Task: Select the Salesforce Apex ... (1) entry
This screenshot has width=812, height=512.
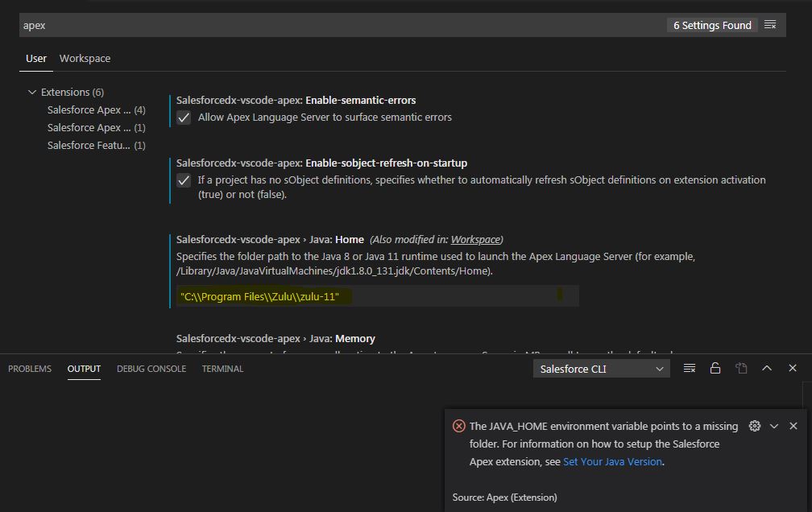Action: (97, 127)
